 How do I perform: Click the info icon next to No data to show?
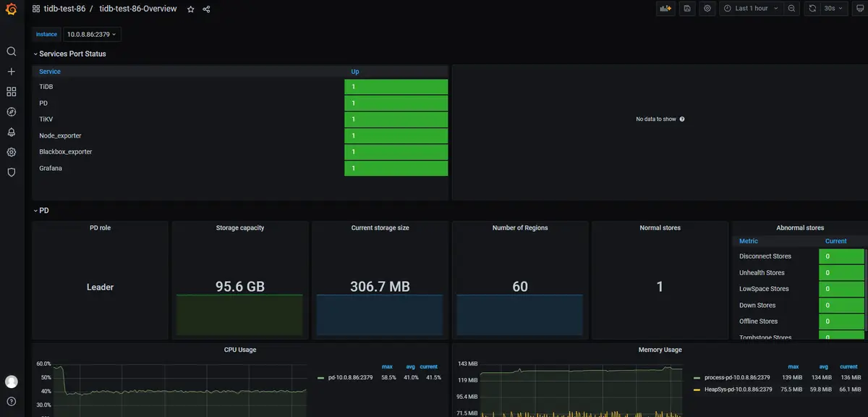pyautogui.click(x=682, y=119)
